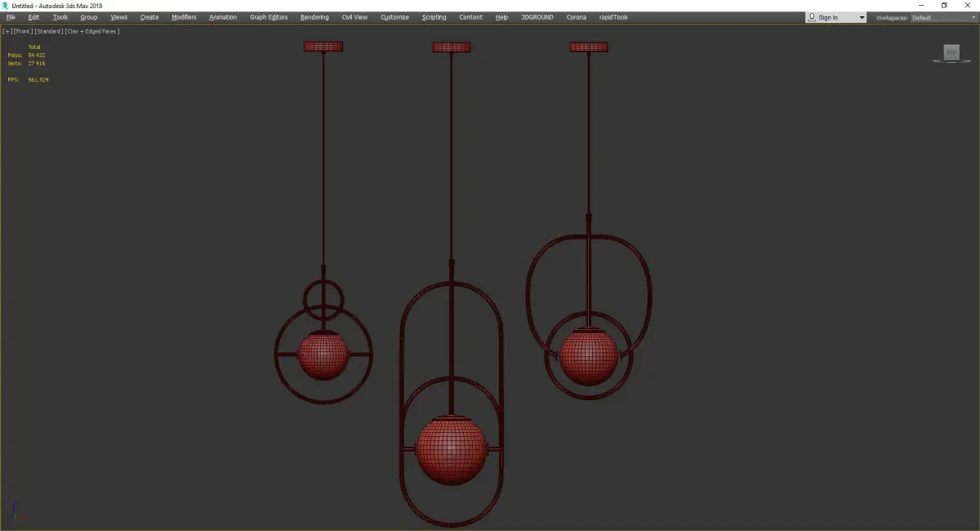The width and height of the screenshot is (980, 531).
Task: Expand the Sign In dropdown arrow
Action: pos(862,17)
